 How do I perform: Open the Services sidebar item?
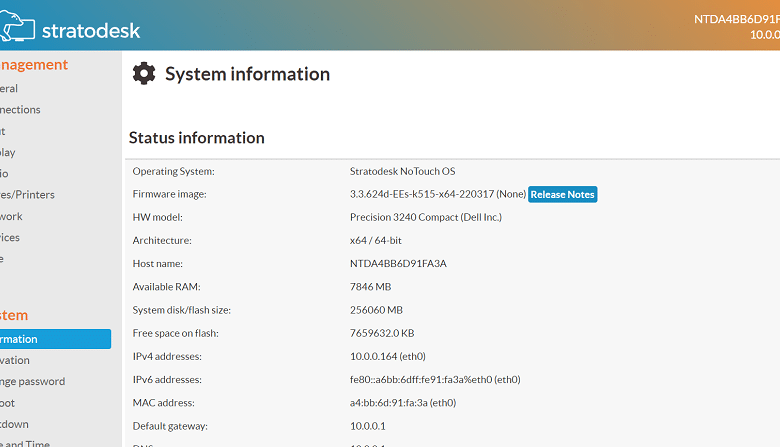pyautogui.click(x=10, y=237)
